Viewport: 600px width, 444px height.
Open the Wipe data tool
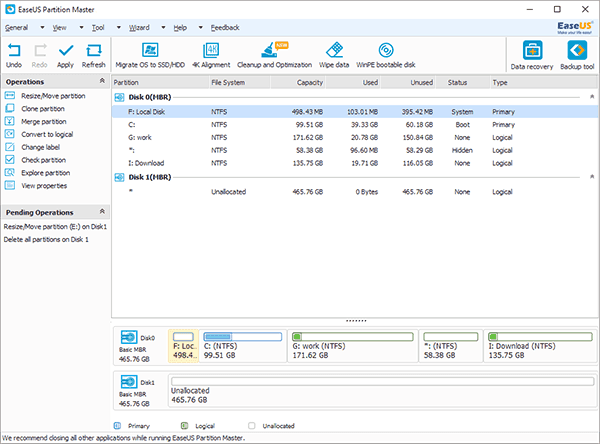[334, 50]
